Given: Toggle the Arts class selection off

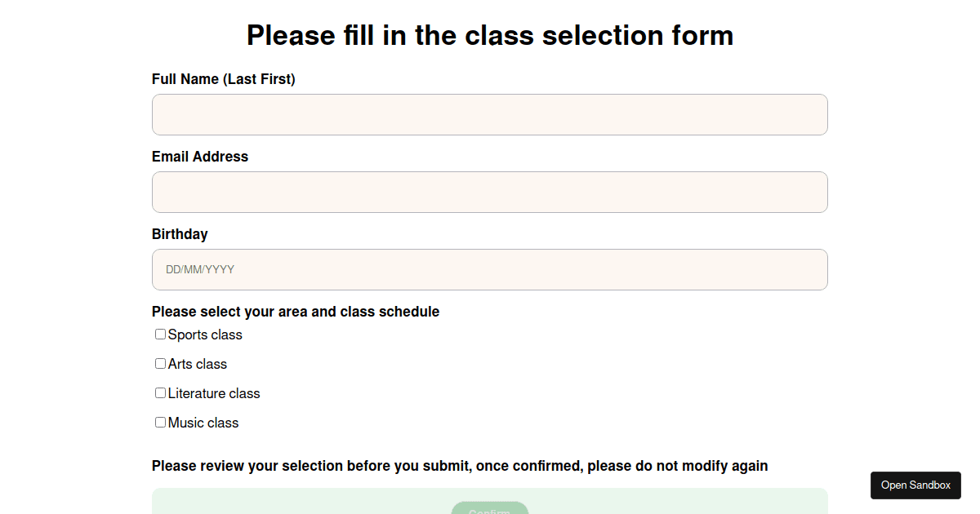Looking at the screenshot, I should [x=160, y=363].
